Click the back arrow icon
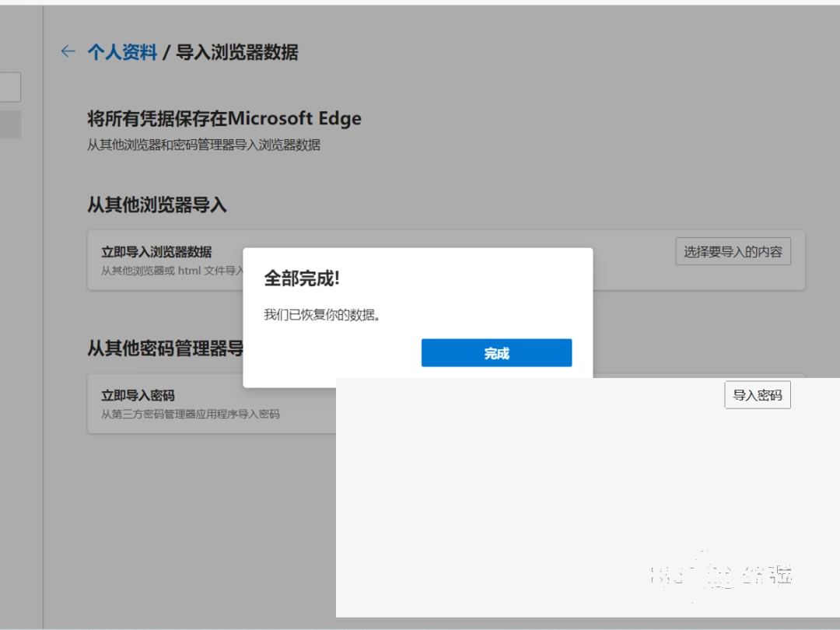840x630 pixels. 68,51
